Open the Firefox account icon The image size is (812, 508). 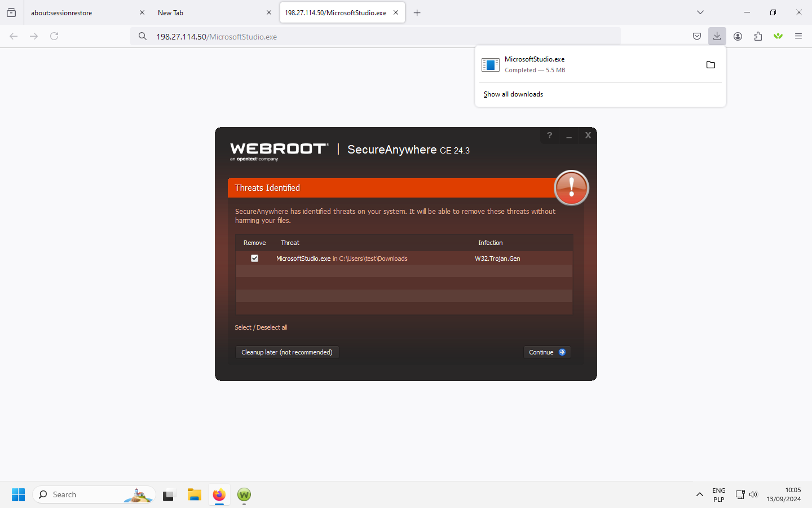point(738,36)
